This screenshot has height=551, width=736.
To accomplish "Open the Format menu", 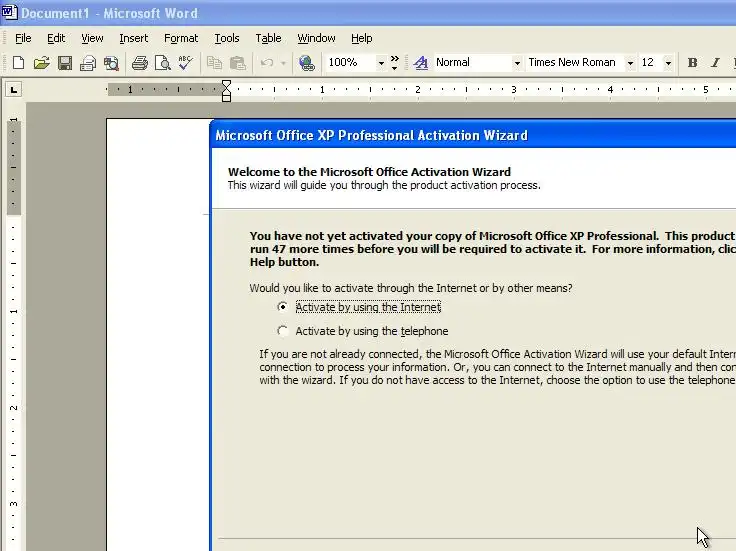I will point(181,38).
